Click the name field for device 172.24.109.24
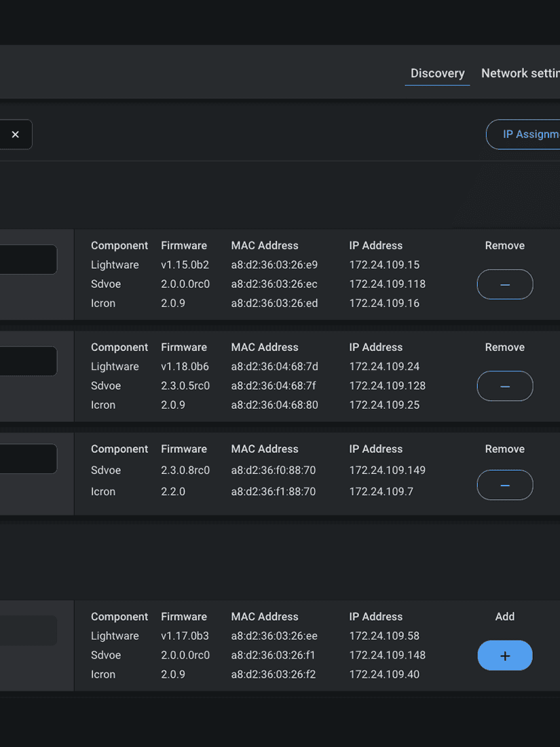The height and width of the screenshot is (747, 560). point(29,361)
